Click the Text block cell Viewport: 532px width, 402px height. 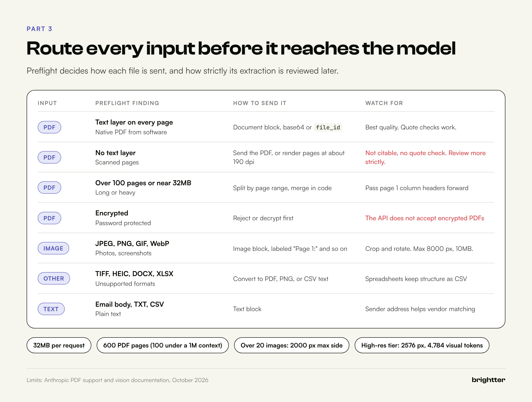click(247, 309)
